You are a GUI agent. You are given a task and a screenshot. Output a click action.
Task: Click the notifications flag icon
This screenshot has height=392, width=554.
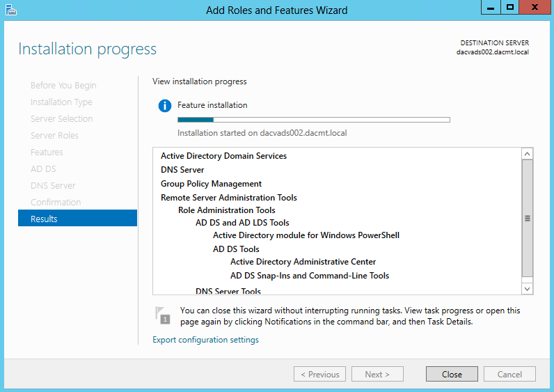pos(162,315)
